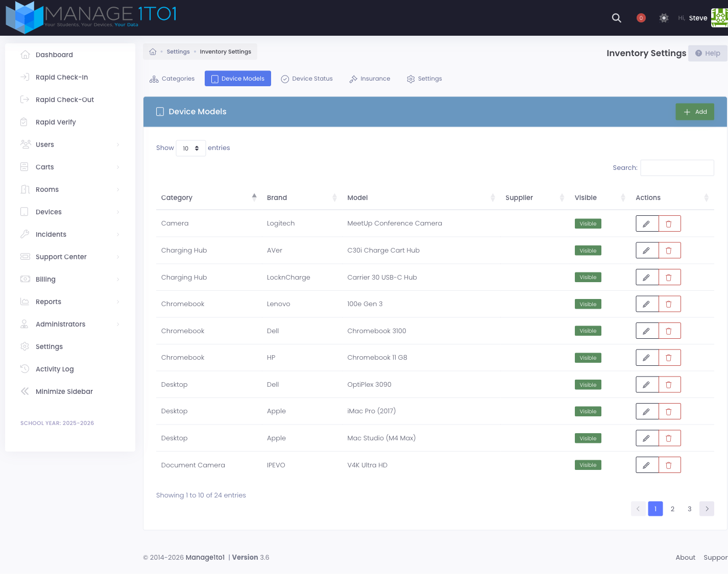Screen dimensions: 728x574
Task: Select the Device Models tab
Action: click(238, 79)
